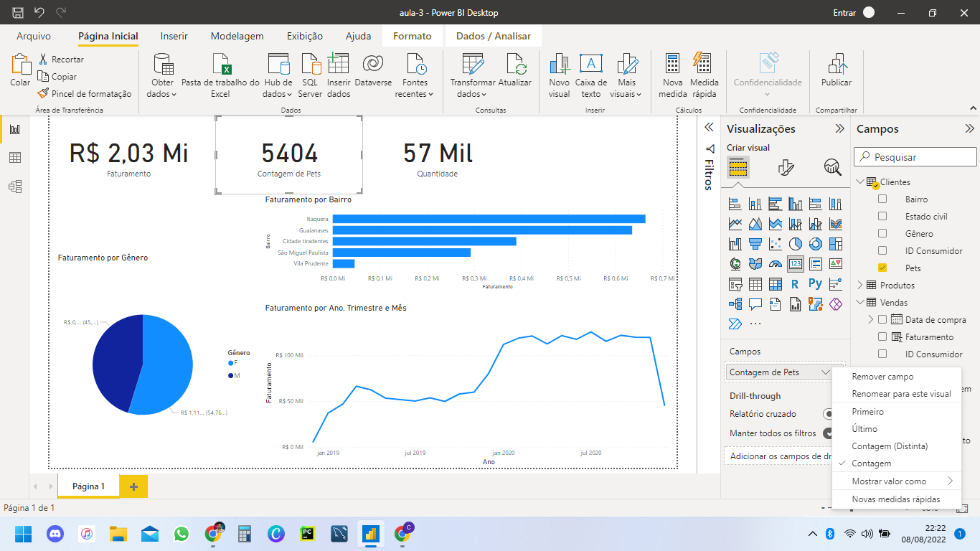
Task: Open the Mostrar valor como submenu
Action: point(897,481)
